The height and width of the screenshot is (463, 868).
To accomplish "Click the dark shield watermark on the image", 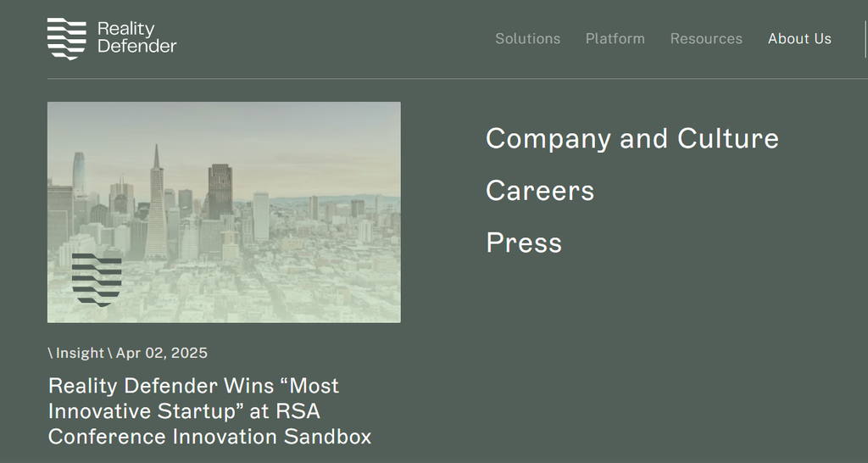I will (x=97, y=280).
